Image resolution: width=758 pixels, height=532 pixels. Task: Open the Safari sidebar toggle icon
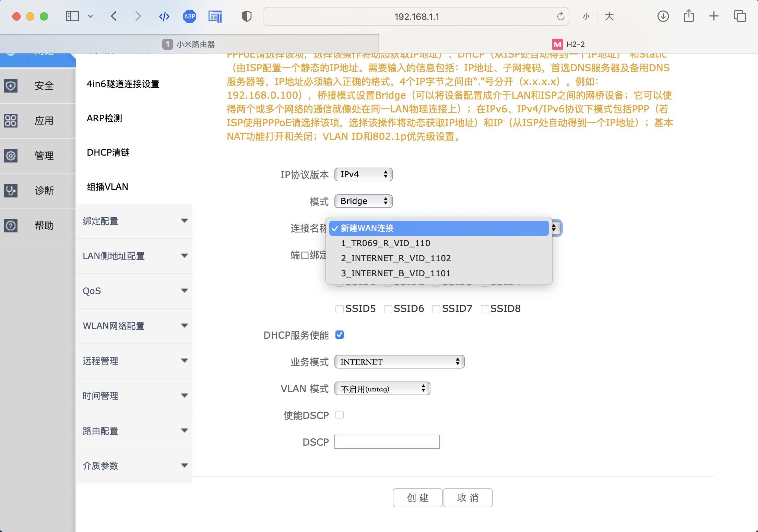point(72,16)
